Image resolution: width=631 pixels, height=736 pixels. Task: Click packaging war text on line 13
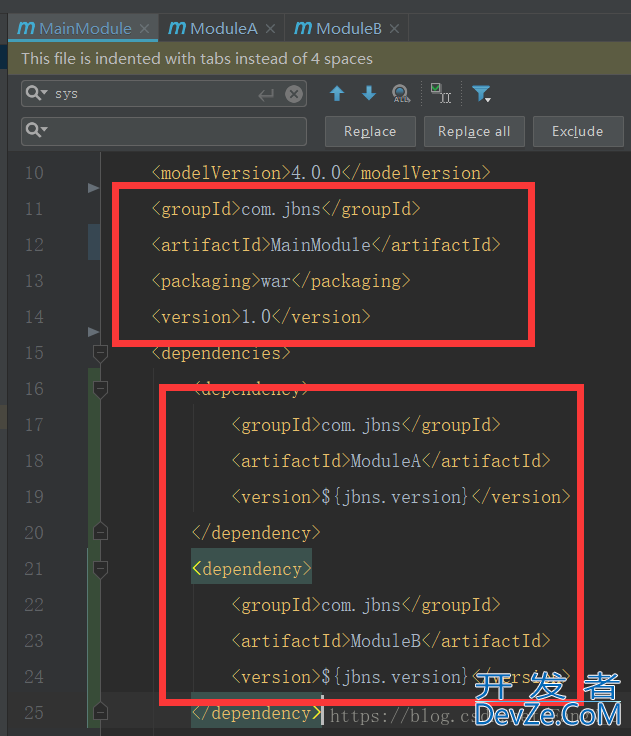[281, 281]
